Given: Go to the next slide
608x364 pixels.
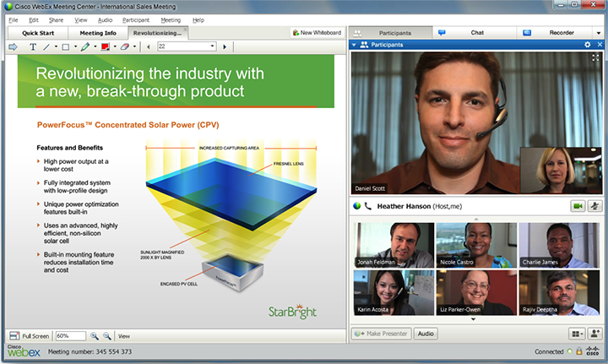Looking at the screenshot, I should pos(225,47).
